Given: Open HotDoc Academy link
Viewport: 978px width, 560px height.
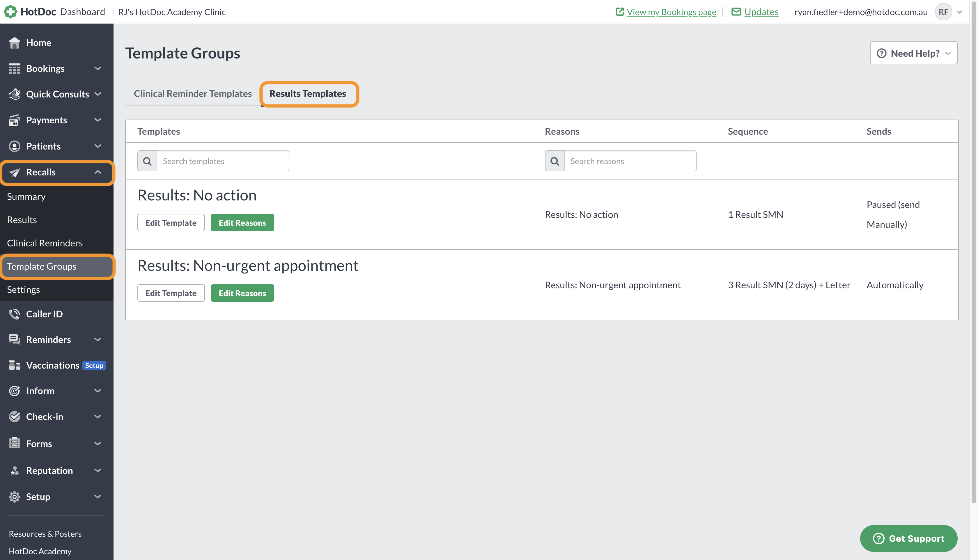Looking at the screenshot, I should 40,551.
